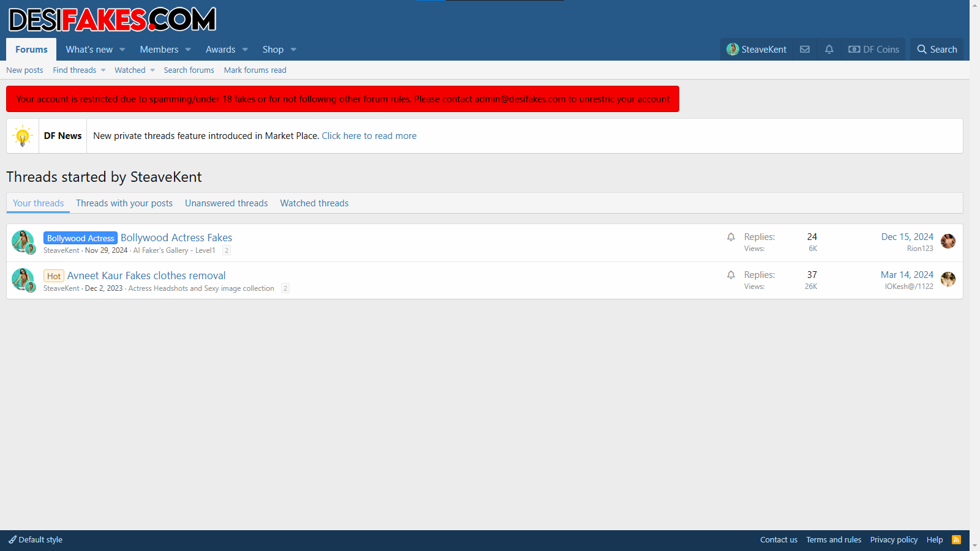The width and height of the screenshot is (980, 551).
Task: Open the DF Coins balance
Action: (873, 50)
